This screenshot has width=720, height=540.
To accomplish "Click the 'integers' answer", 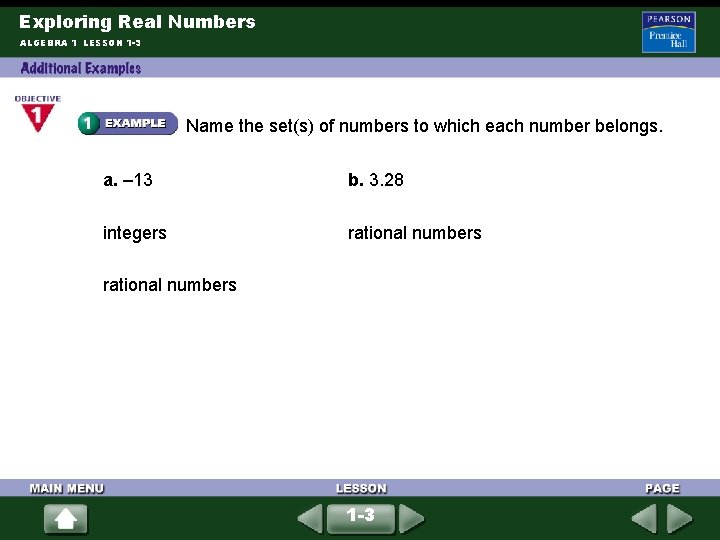I will [x=135, y=233].
